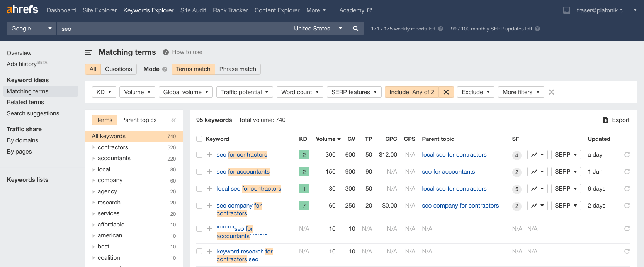The image size is (644, 267).
Task: Toggle the hamburger menu beside Matching terms
Action: pos(88,52)
